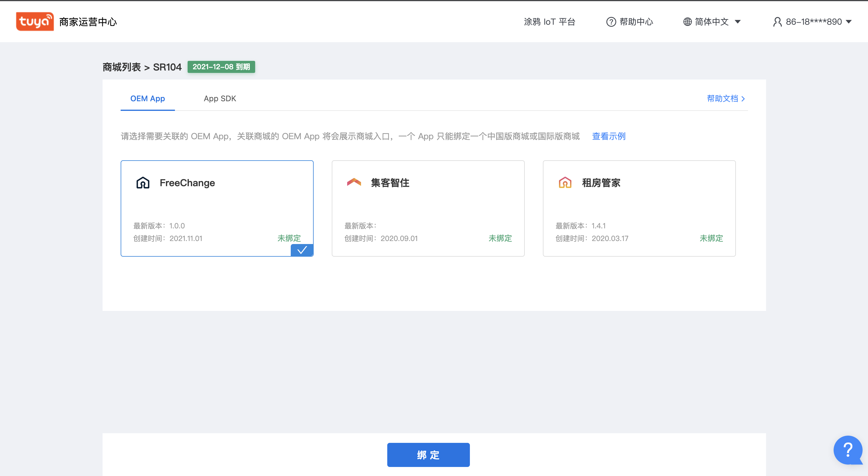
Task: Uncheck the FreeChange card checkmark
Action: 302,250
